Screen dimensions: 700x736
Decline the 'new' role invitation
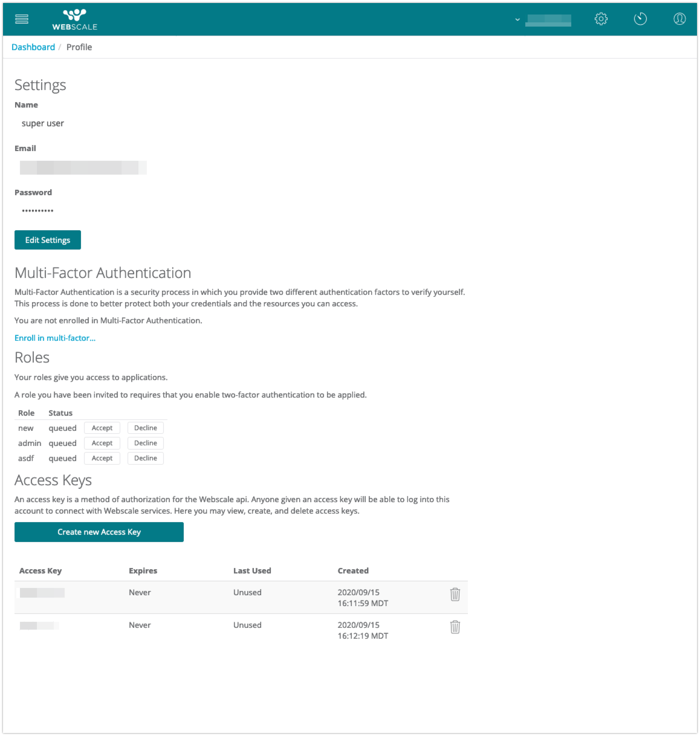click(x=146, y=428)
